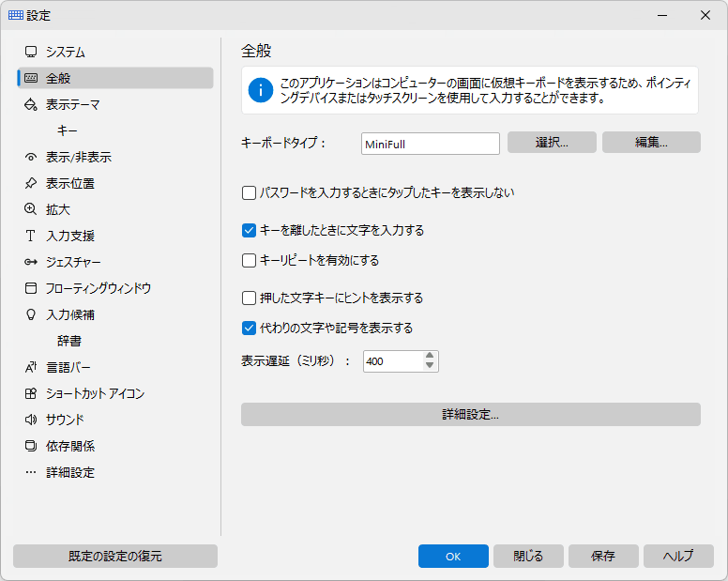Open the システム settings page
This screenshot has height=581, width=728.
pyautogui.click(x=115, y=52)
